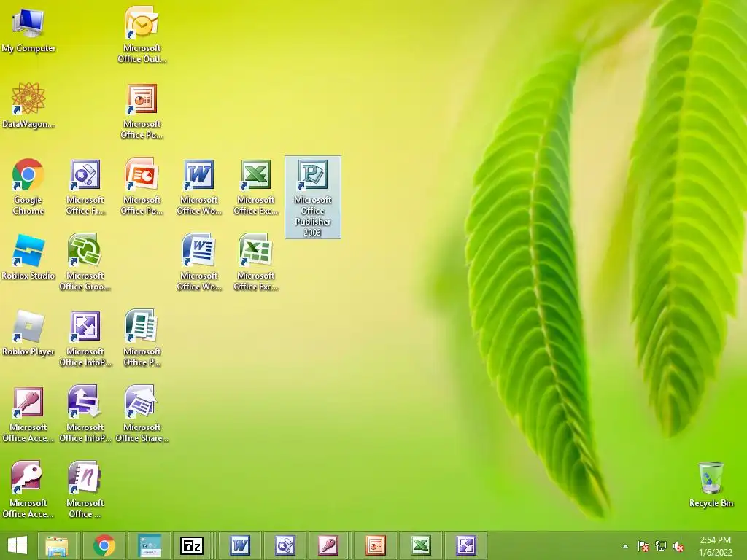Select the Word desktop shortcut with document page icon
Image resolution: width=747 pixels, height=560 pixels.
click(199, 262)
